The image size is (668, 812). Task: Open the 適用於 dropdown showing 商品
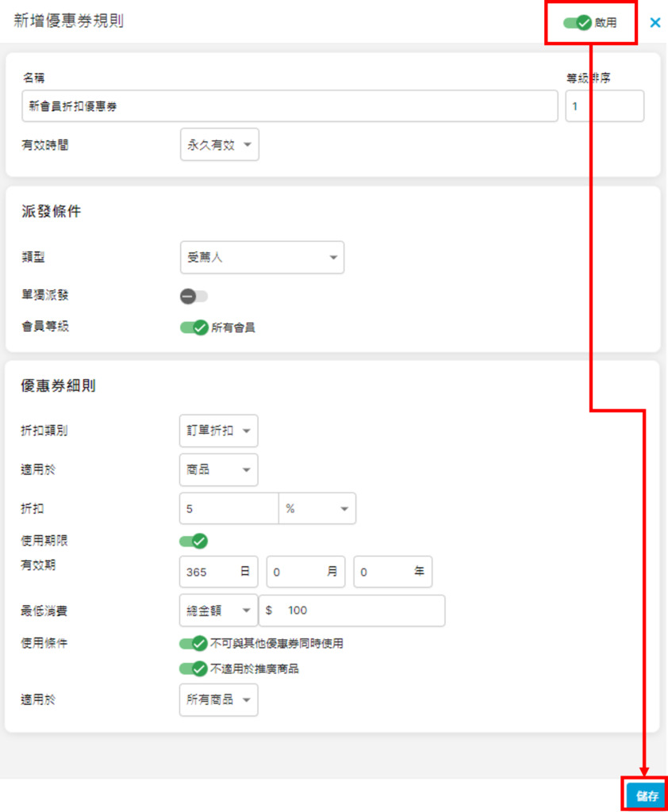click(218, 469)
